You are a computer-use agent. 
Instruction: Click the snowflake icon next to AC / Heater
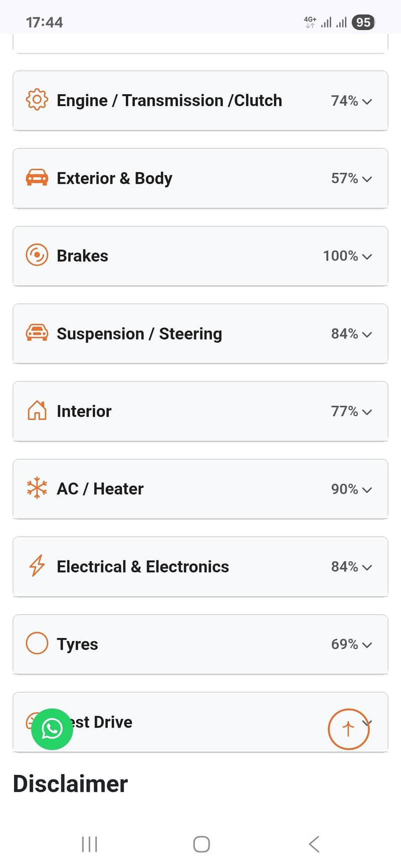click(x=37, y=488)
